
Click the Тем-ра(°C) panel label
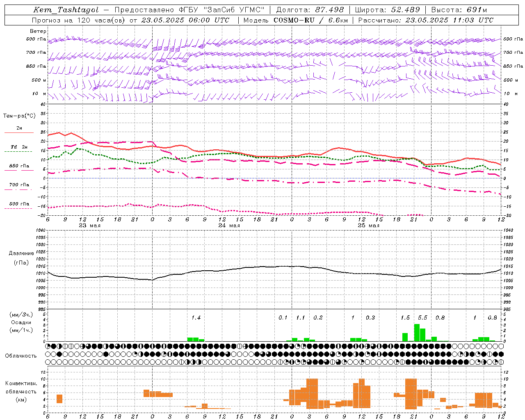click(x=19, y=116)
